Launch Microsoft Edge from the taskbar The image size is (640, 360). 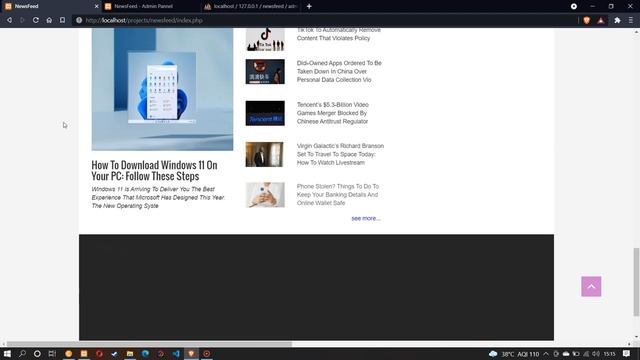[145, 353]
